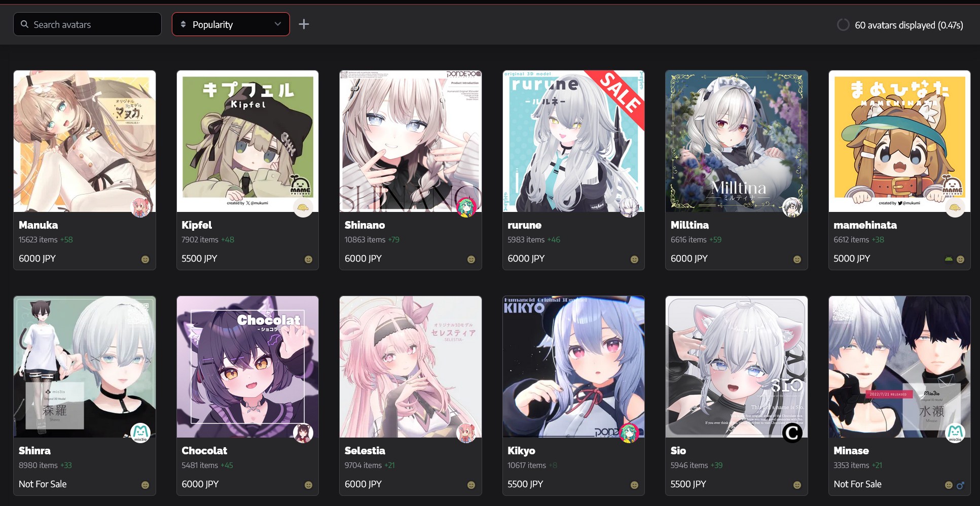The width and height of the screenshot is (980, 506).
Task: Click the "60 avatars displayed (0.47s)" status text
Action: point(909,25)
